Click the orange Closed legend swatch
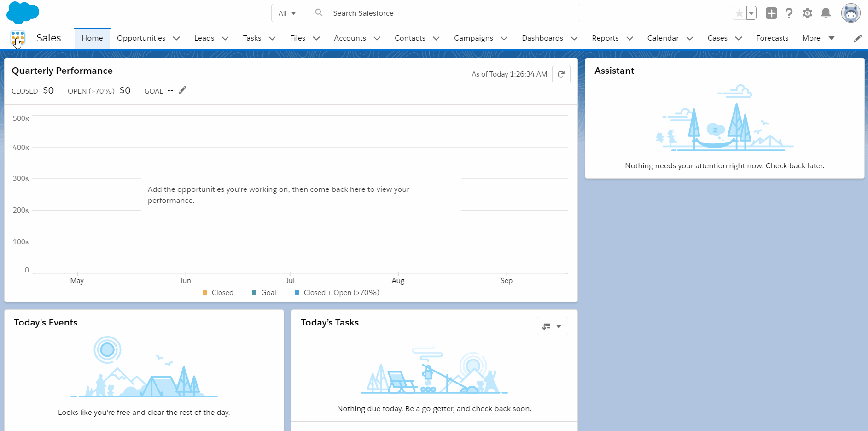This screenshot has height=431, width=868. pos(205,293)
